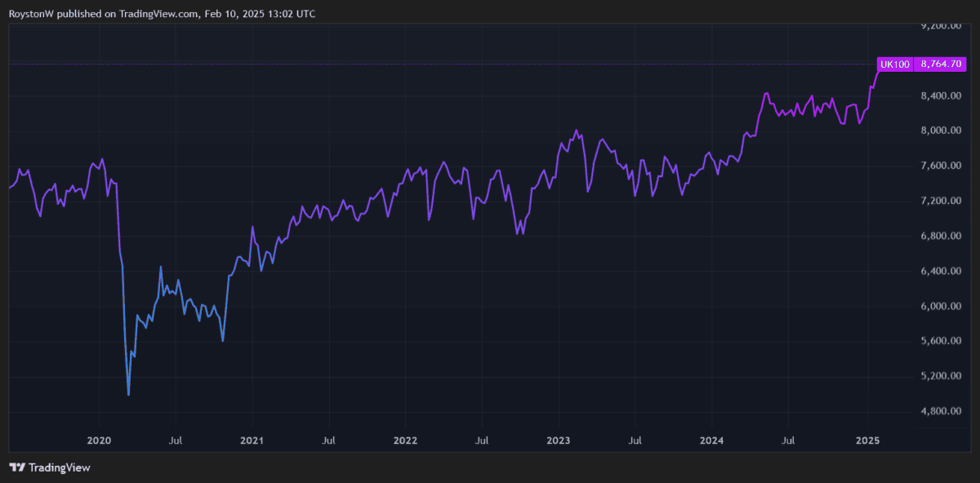Click the 6,000.00 price axis label
Screen dimensions: 980x483
(x=939, y=306)
